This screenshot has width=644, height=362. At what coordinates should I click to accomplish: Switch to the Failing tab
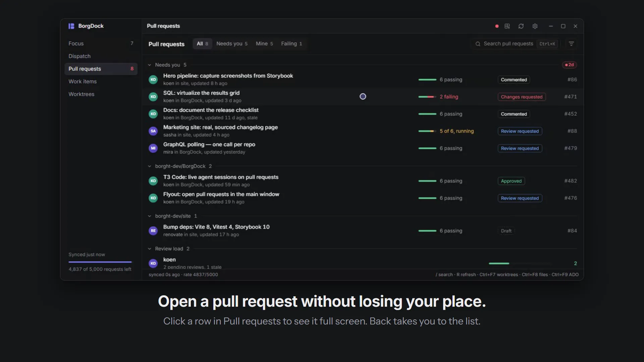tap(291, 44)
